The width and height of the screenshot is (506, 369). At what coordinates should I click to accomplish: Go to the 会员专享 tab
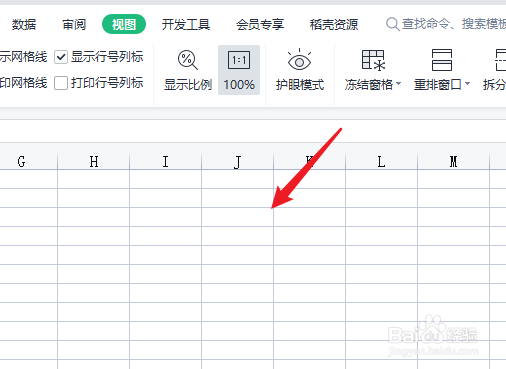tap(260, 24)
